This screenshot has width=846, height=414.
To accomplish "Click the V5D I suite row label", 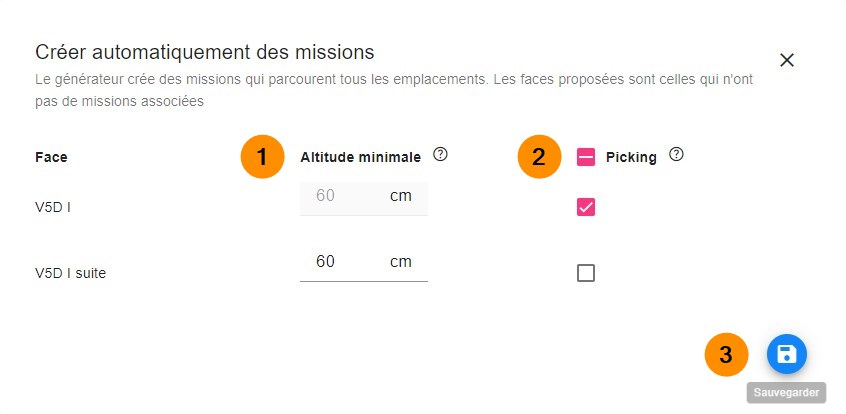I will click(70, 272).
